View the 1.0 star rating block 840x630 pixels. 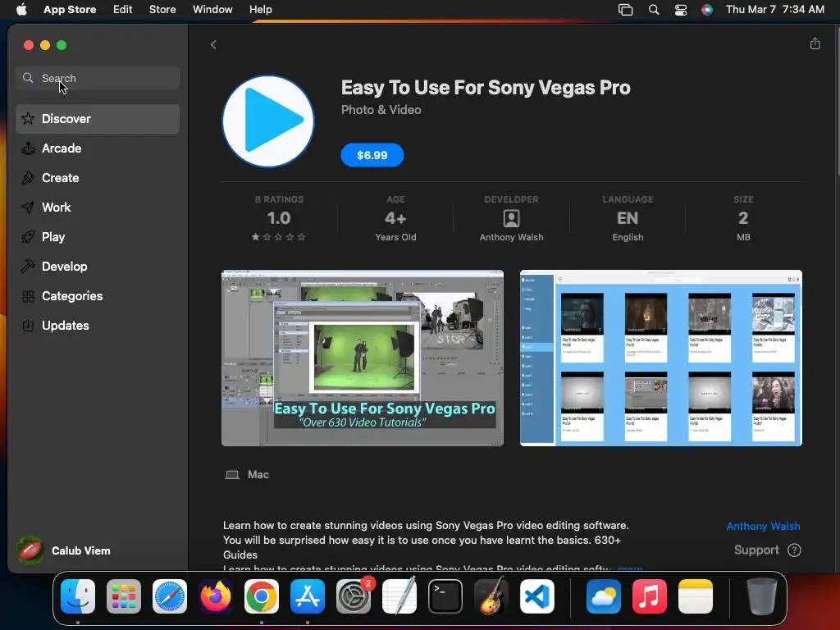279,218
